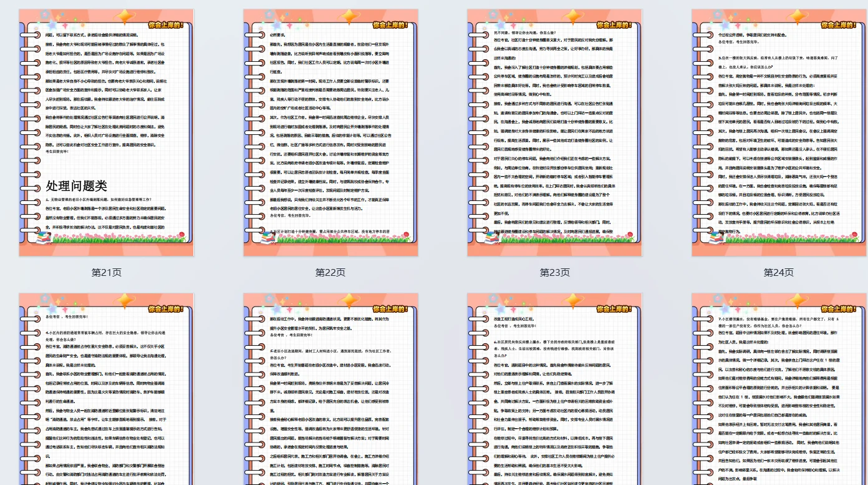This screenshot has height=485, width=868.
Task: Click the 第21页 page label
Action: (107, 273)
